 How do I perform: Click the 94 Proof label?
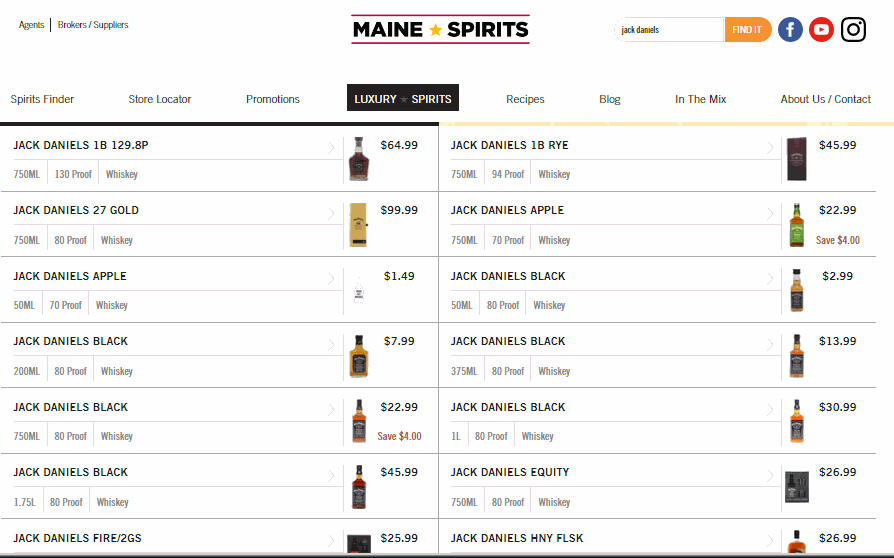507,174
